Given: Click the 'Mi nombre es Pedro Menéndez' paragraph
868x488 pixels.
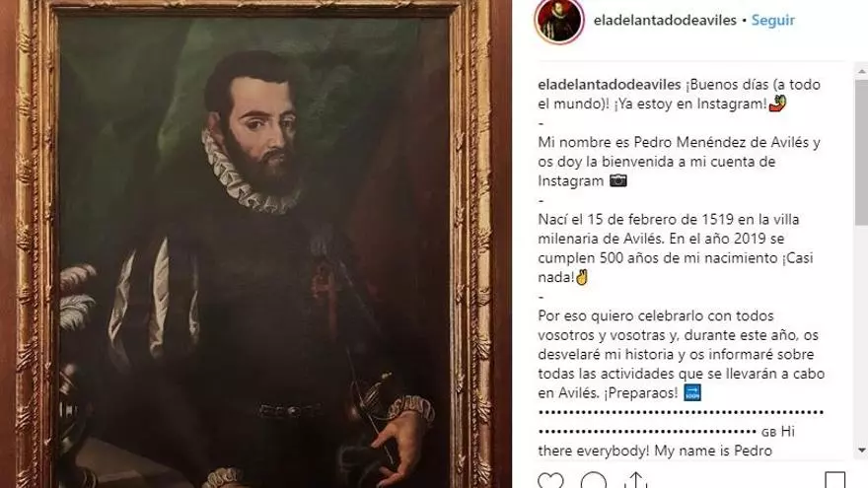Looking at the screenshot, I should pyautogui.click(x=680, y=162).
